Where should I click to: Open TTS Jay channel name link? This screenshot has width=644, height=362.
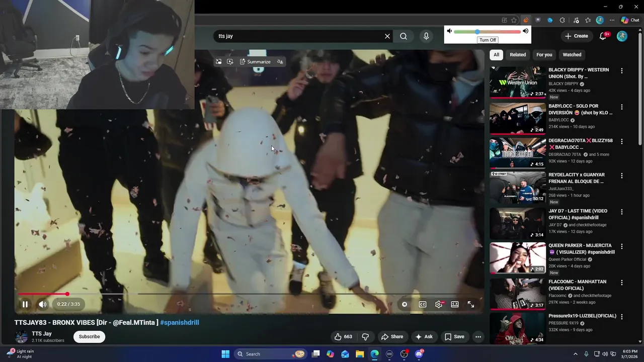pyautogui.click(x=42, y=334)
